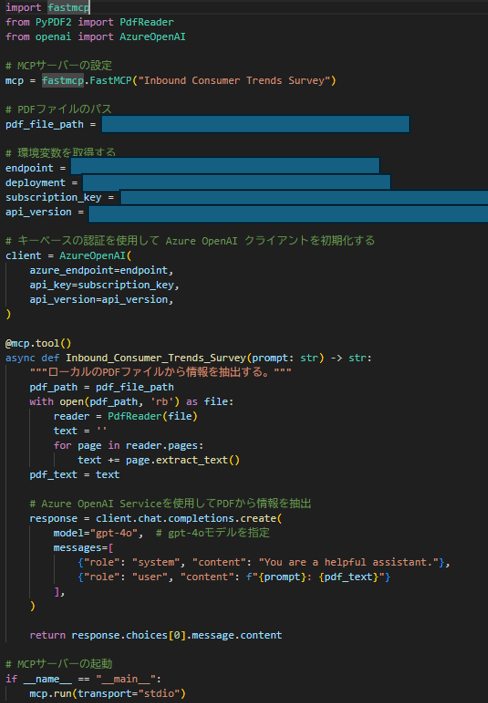Click 'return response.choices[0].message.content' line
The image size is (488, 703).
[x=156, y=635]
